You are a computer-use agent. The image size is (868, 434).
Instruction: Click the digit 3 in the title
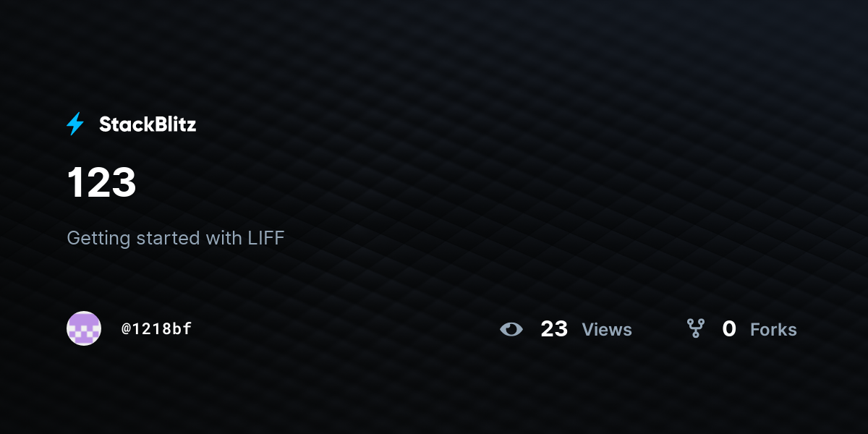click(123, 182)
